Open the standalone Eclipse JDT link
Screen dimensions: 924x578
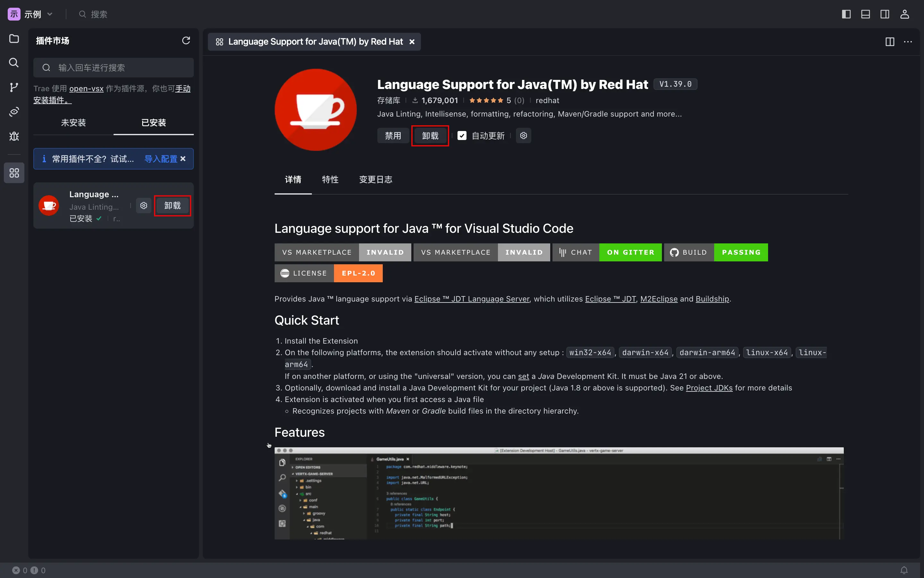click(610, 299)
